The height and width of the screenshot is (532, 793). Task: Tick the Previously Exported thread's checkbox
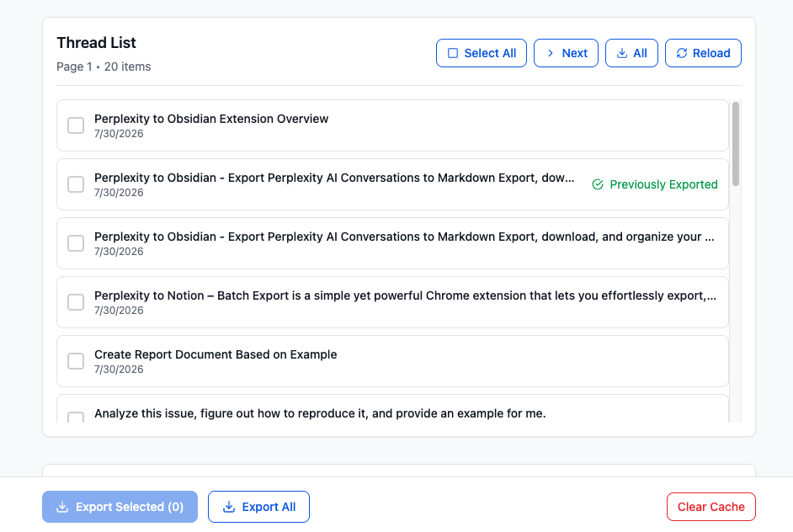pyautogui.click(x=76, y=184)
